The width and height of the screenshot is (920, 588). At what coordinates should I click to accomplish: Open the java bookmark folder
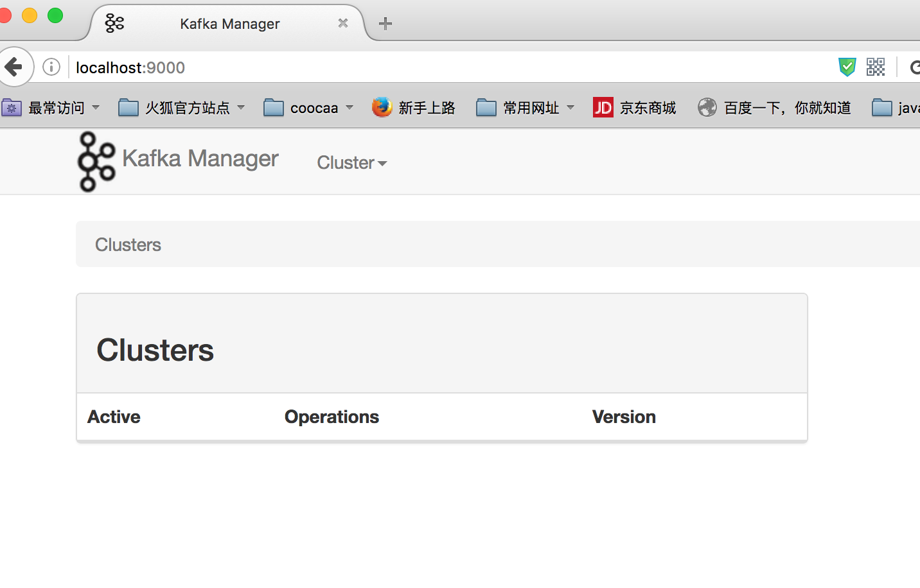(x=896, y=107)
